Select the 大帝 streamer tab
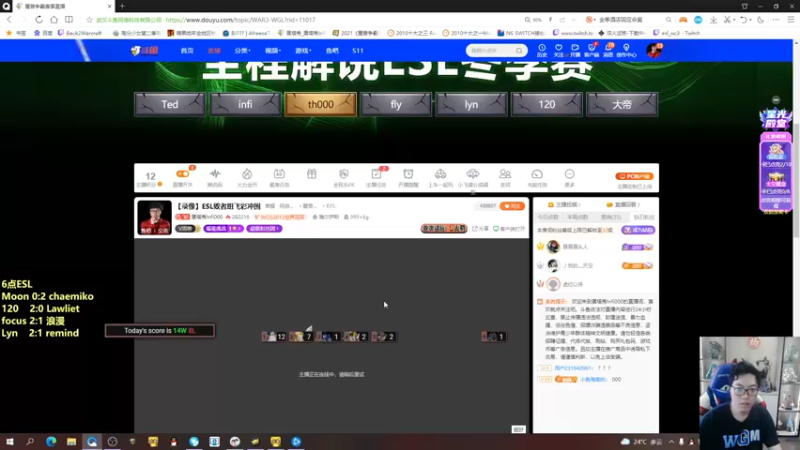The image size is (800, 450). 622,105
